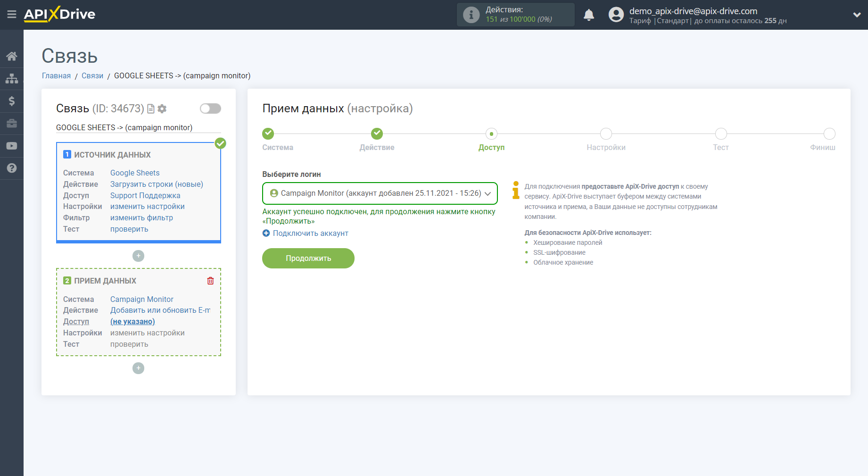This screenshot has width=868, height=476.
Task: Click Добавить или обновить E-m action link
Action: (160, 310)
